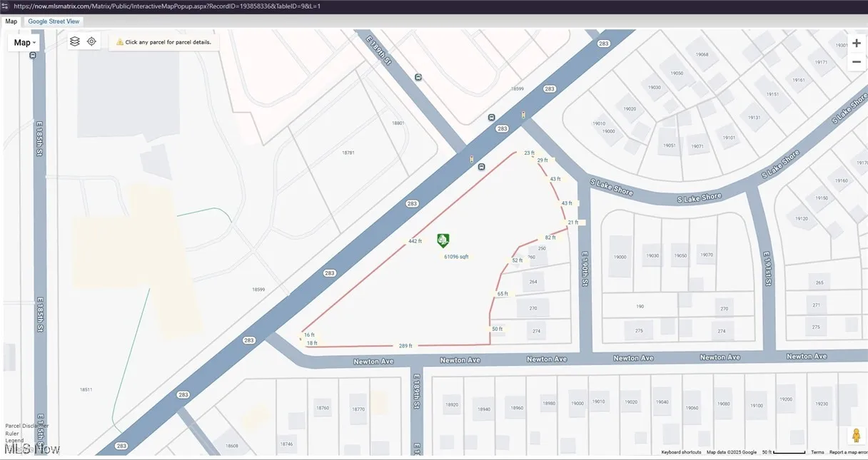The image size is (868, 460).
Task: Click the 29 ft boundary measurement
Action: coord(542,160)
